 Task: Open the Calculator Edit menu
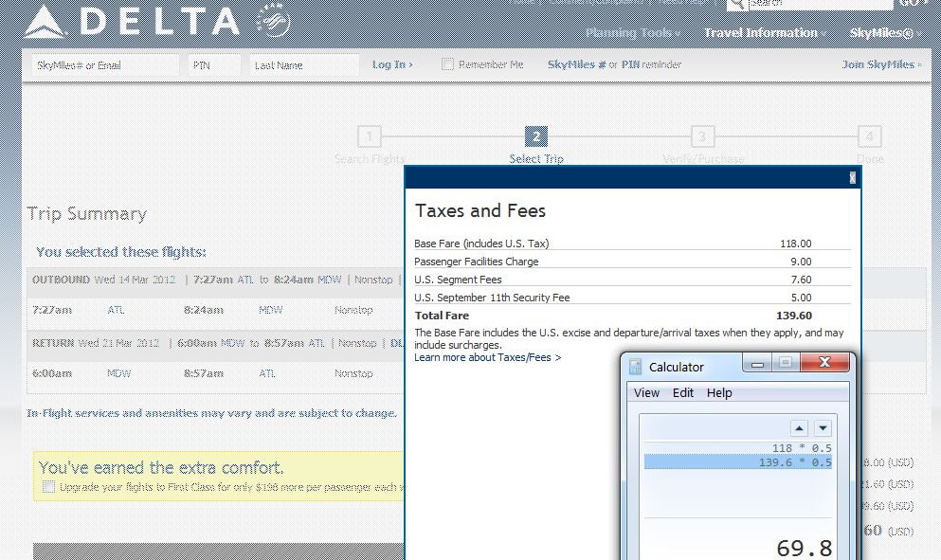click(x=683, y=392)
